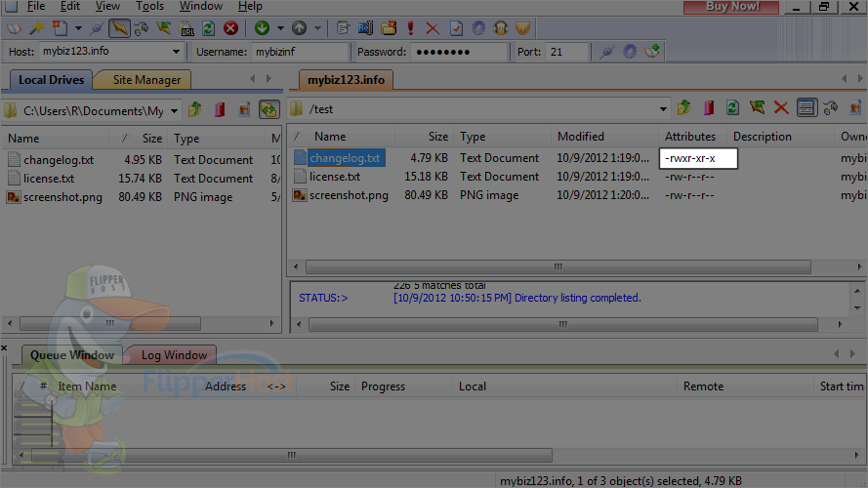Image resolution: width=868 pixels, height=488 pixels.
Task: Select local file changelog.txt
Action: (x=59, y=160)
